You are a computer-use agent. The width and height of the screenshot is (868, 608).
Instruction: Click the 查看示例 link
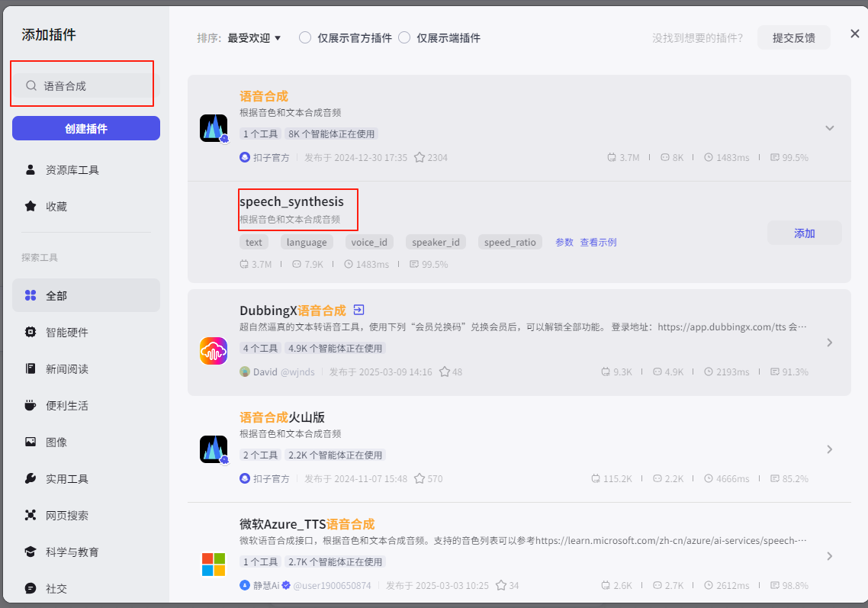tap(599, 242)
